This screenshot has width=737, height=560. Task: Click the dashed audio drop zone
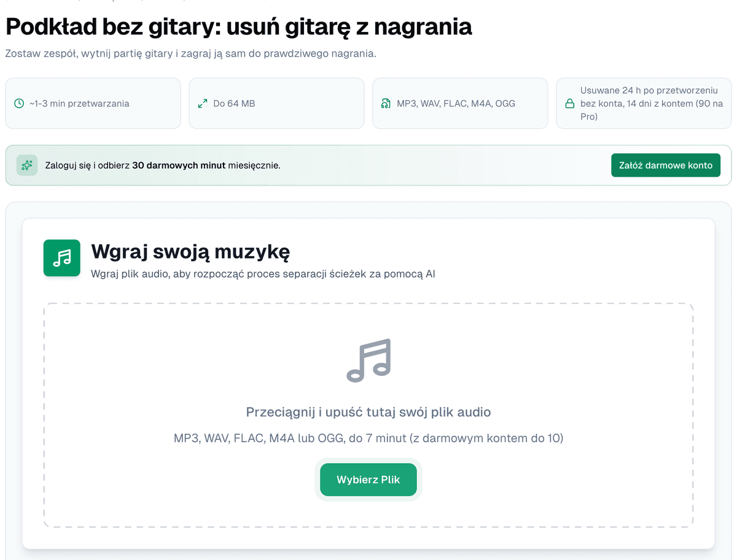tap(368, 415)
